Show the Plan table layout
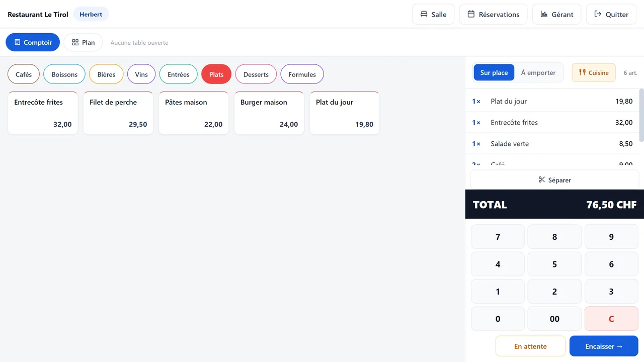 pos(83,42)
